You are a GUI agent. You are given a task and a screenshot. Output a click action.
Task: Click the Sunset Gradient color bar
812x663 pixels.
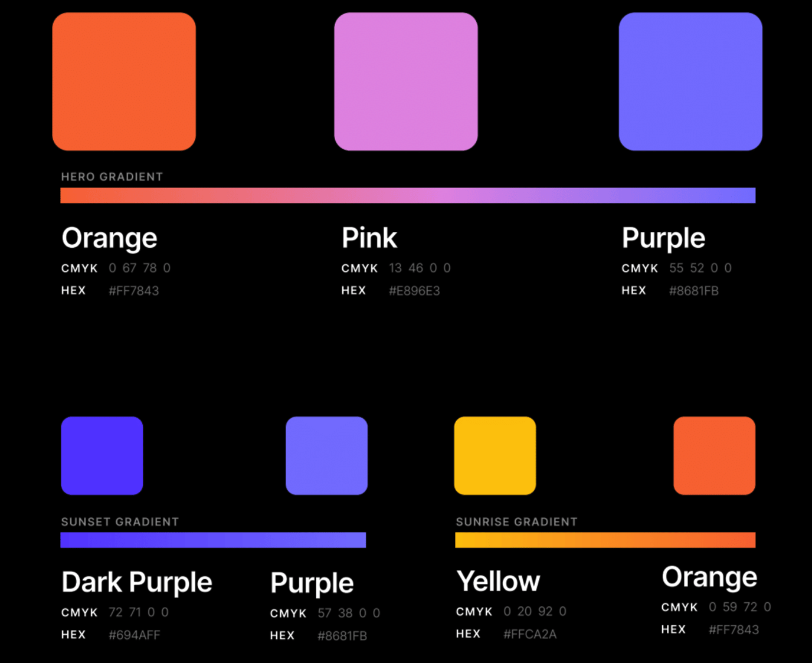click(213, 540)
